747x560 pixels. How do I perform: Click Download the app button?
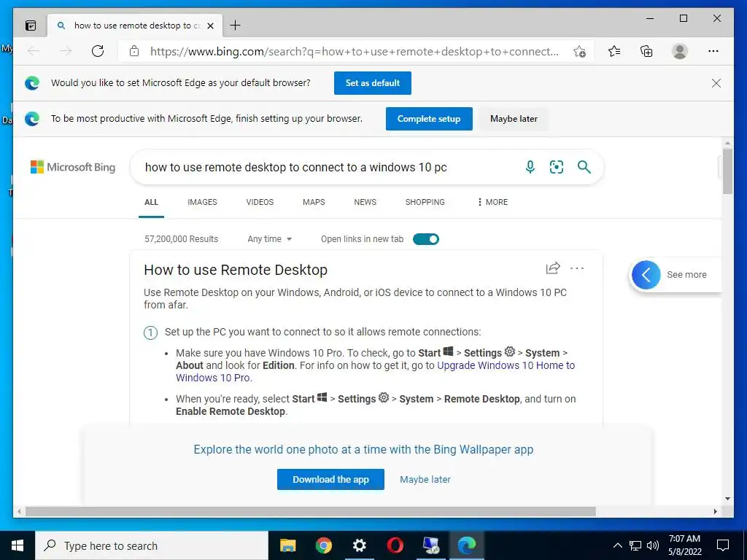[330, 480]
